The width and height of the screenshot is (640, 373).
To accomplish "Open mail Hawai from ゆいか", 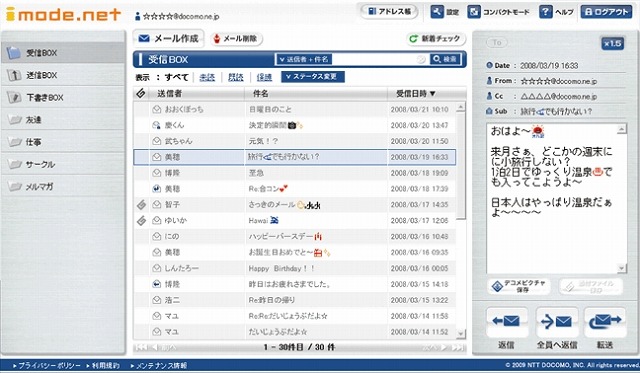I will (x=294, y=221).
